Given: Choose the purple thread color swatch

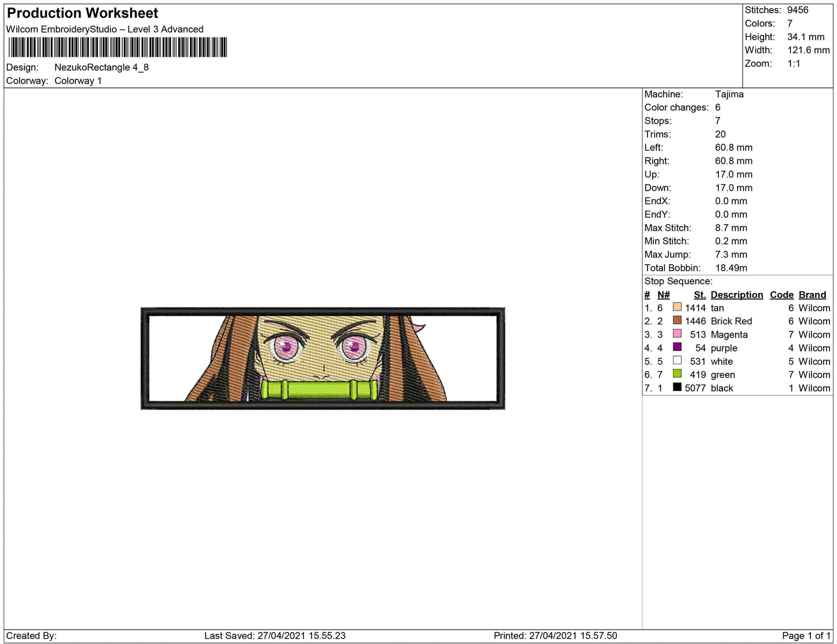Looking at the screenshot, I should 677,347.
